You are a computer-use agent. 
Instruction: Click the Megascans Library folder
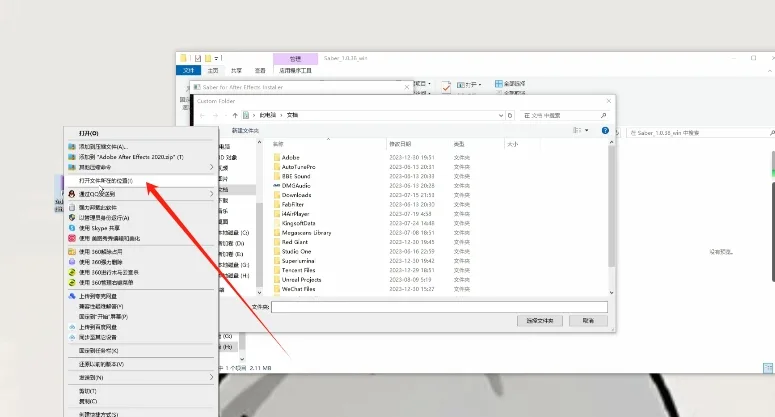click(x=306, y=232)
